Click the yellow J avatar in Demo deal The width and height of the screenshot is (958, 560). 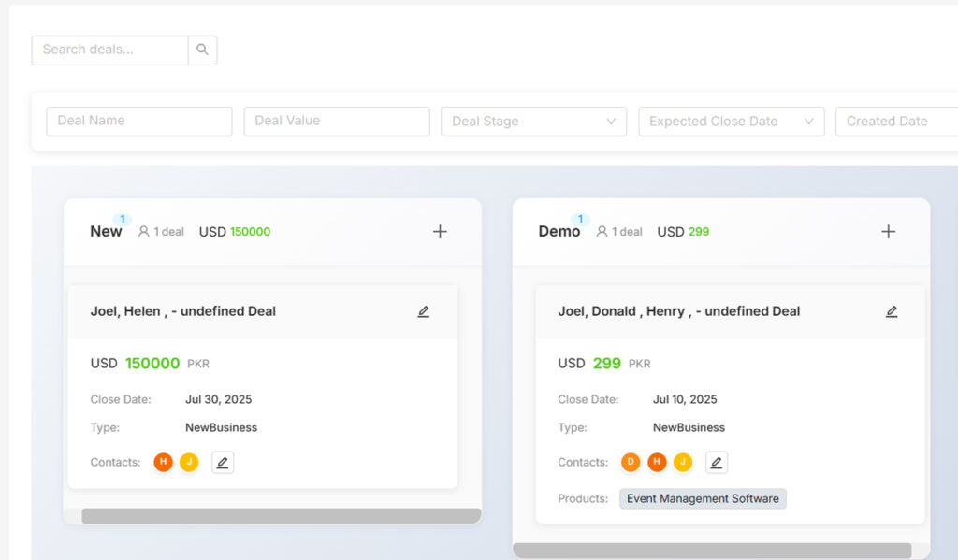[683, 463]
